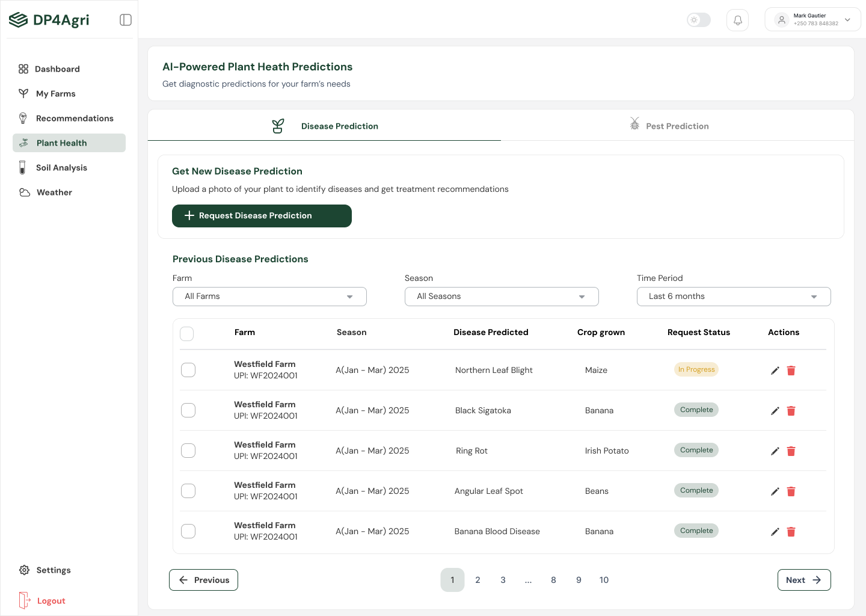The height and width of the screenshot is (616, 866).
Task: Go to the Next page
Action: coord(804,580)
